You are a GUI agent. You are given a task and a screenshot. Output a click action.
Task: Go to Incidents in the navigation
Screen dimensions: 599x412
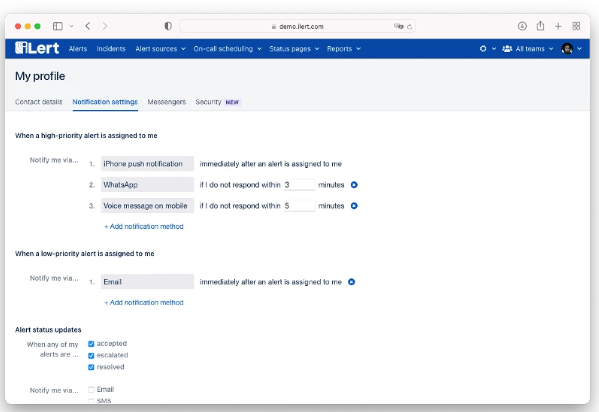click(111, 49)
